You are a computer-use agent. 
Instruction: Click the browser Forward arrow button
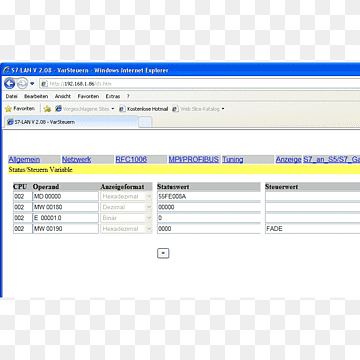(22, 83)
